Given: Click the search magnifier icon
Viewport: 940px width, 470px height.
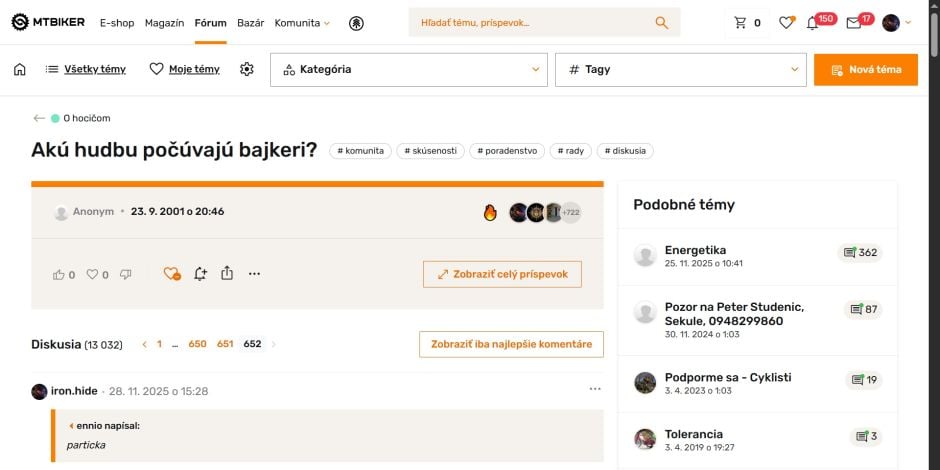Looking at the screenshot, I should click(661, 23).
